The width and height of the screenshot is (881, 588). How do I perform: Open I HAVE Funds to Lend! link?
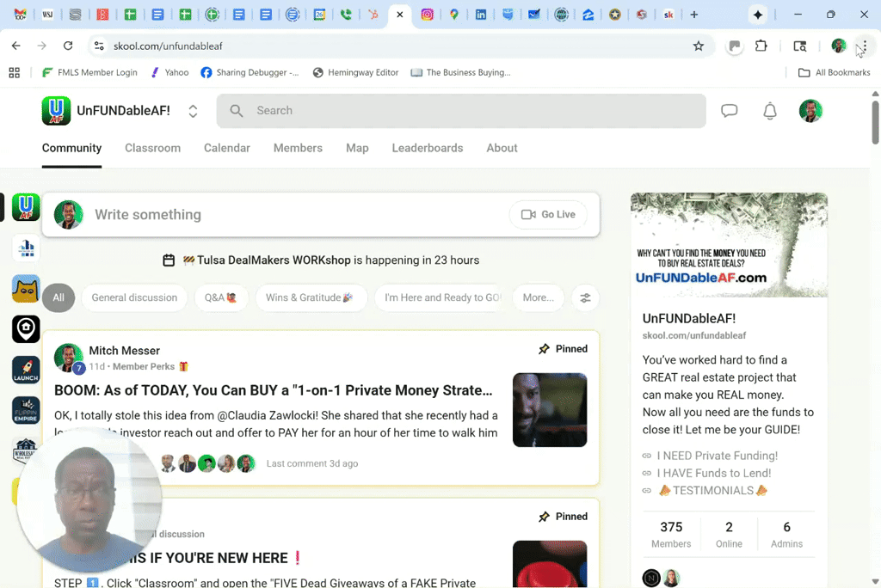point(713,473)
